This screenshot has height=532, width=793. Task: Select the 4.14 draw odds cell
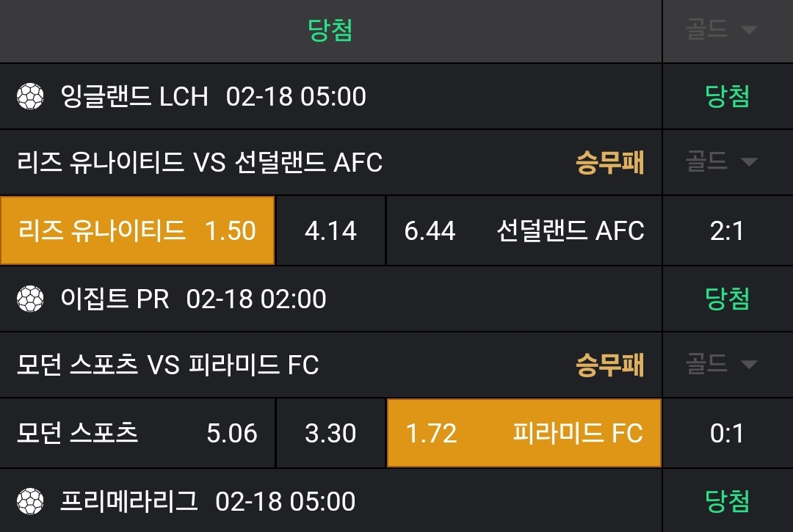(x=330, y=230)
